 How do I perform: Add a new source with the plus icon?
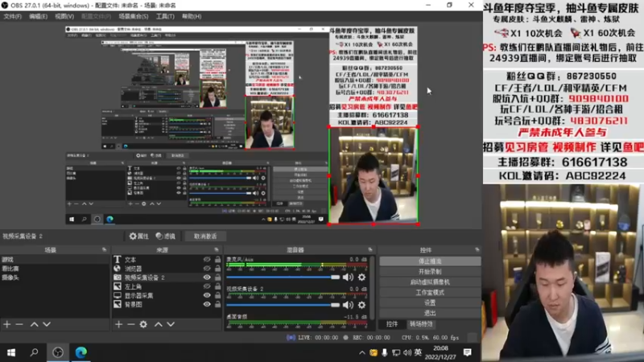point(118,324)
